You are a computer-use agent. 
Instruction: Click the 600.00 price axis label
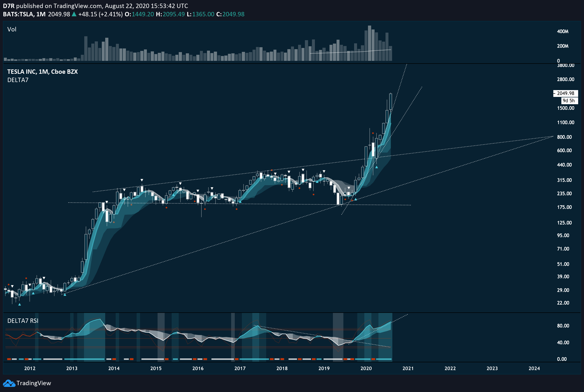pyautogui.click(x=564, y=150)
